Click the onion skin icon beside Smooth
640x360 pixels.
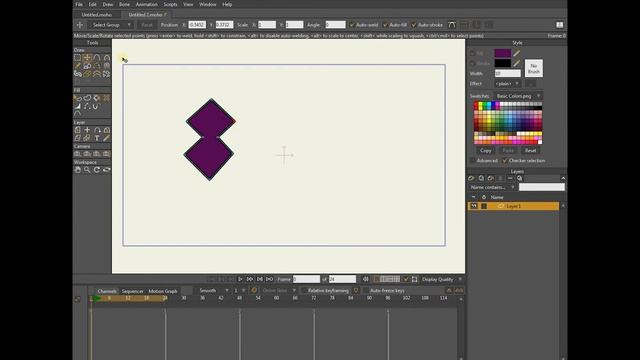point(254,290)
